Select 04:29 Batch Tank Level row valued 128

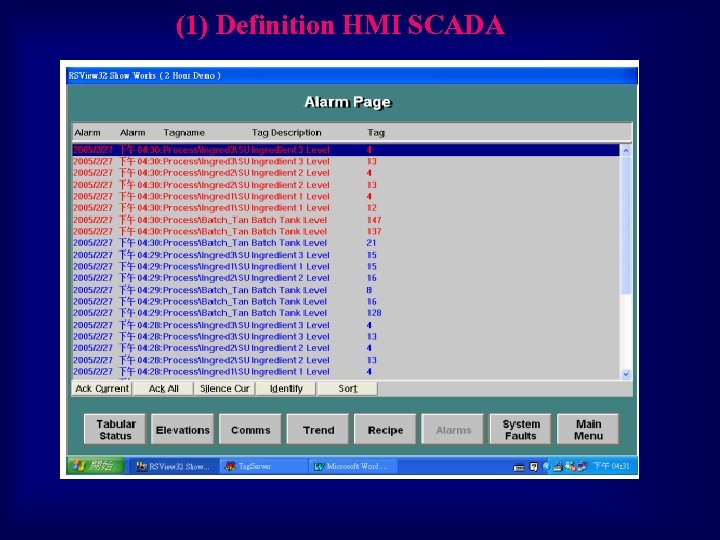[x=346, y=313]
